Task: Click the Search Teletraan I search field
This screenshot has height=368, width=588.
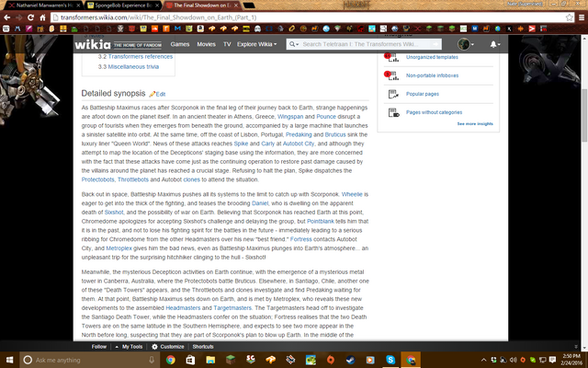Action: (x=364, y=44)
